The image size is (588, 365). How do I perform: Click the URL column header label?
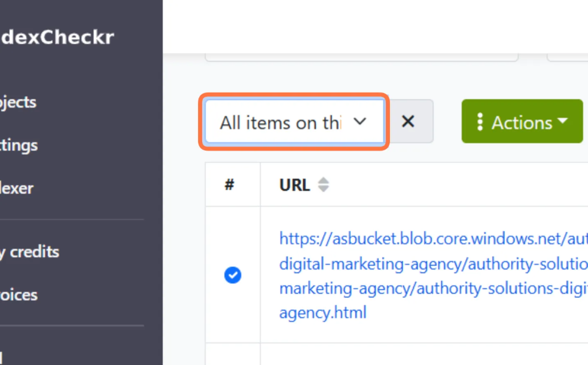295,185
